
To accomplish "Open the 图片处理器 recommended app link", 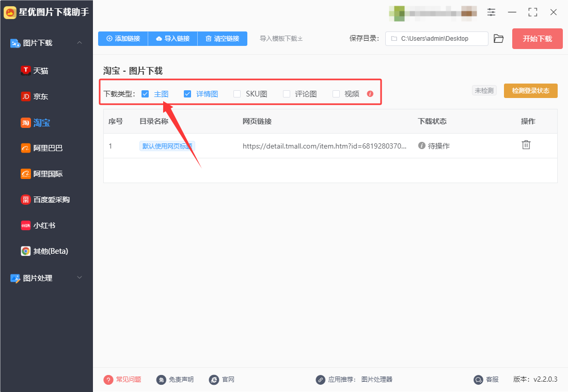I will [x=377, y=379].
